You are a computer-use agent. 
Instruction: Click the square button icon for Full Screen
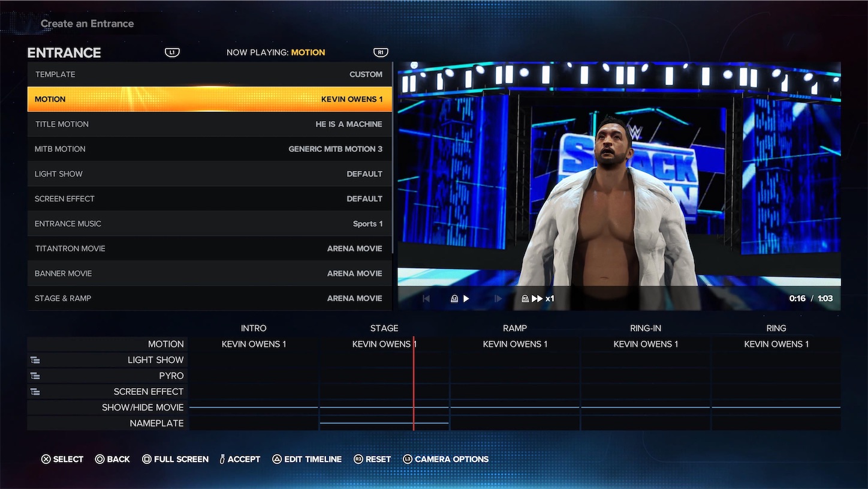pos(147,459)
